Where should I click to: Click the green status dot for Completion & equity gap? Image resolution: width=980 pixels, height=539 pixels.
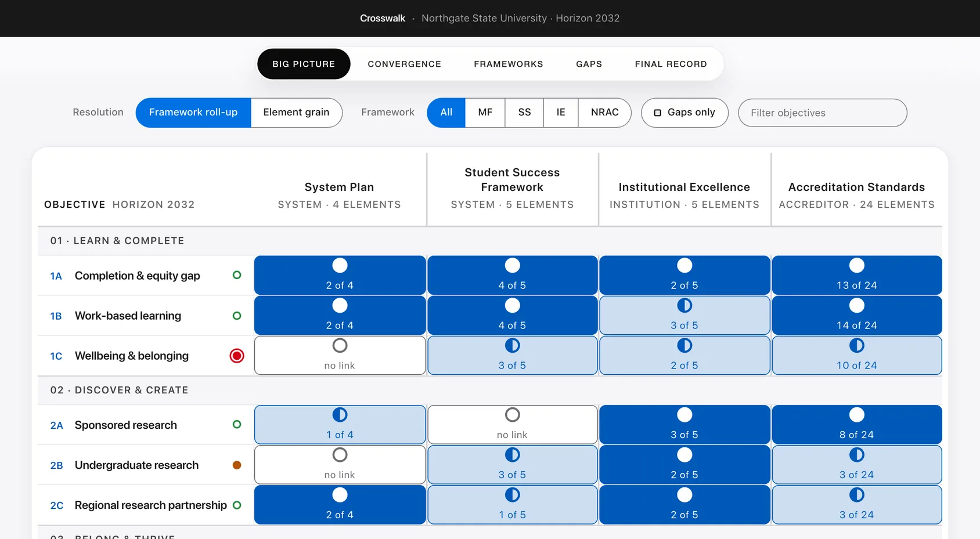coord(237,275)
